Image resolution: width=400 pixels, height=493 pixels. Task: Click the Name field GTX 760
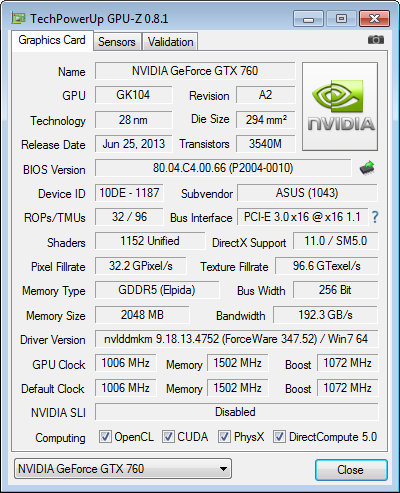(195, 71)
